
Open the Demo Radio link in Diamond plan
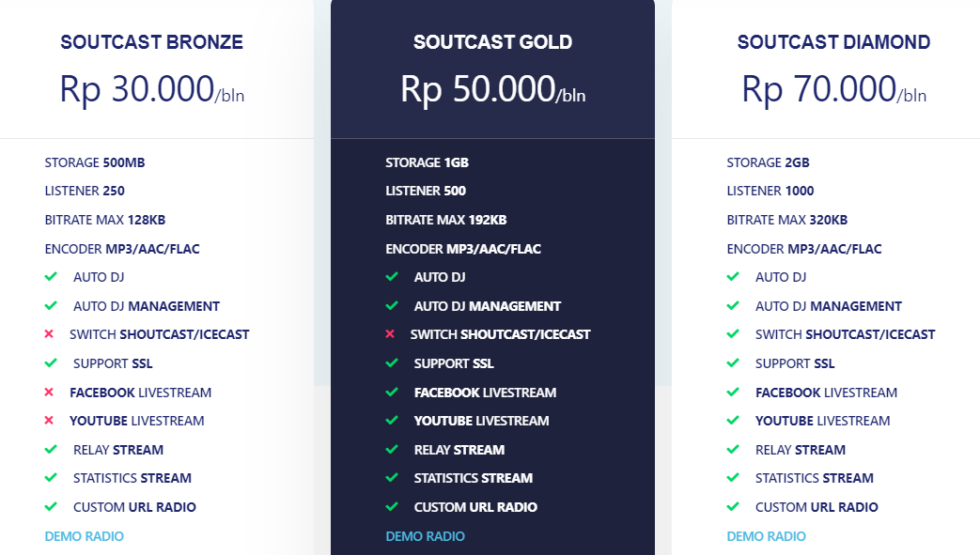pos(766,535)
